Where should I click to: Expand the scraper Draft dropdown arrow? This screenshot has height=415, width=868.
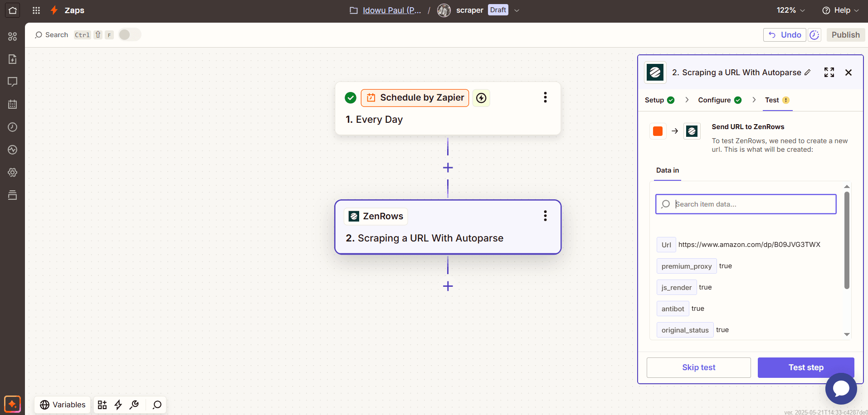517,10
